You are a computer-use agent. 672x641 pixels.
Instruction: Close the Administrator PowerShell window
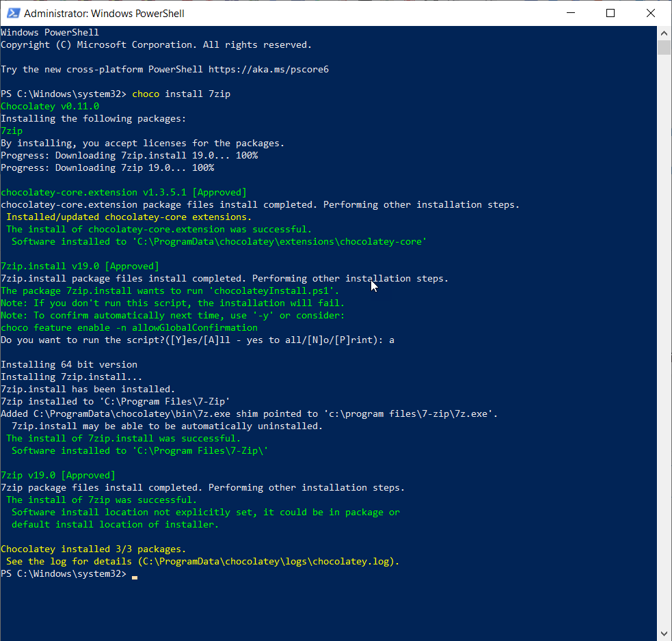coord(651,13)
